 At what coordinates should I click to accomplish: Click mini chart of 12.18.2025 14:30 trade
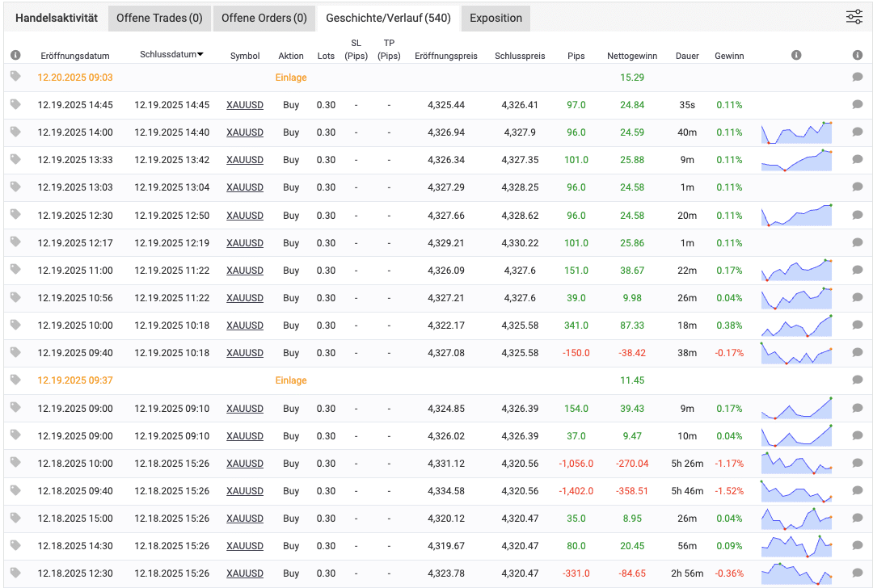pyautogui.click(x=796, y=546)
